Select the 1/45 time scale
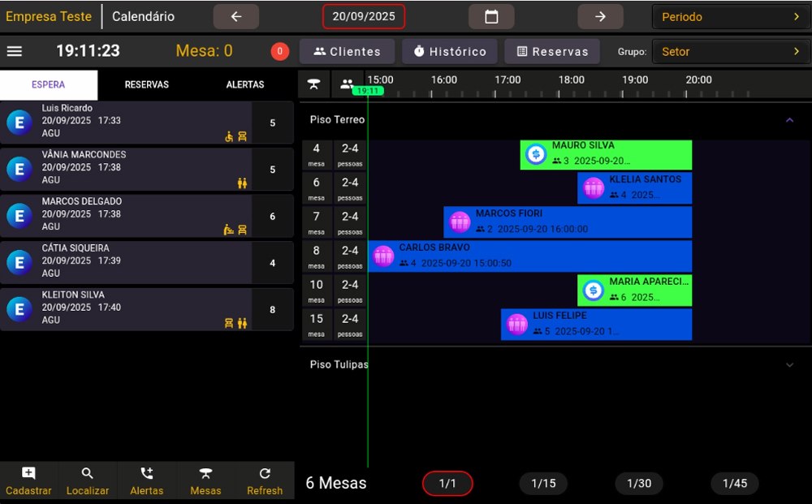This screenshot has height=504, width=812. (x=735, y=484)
